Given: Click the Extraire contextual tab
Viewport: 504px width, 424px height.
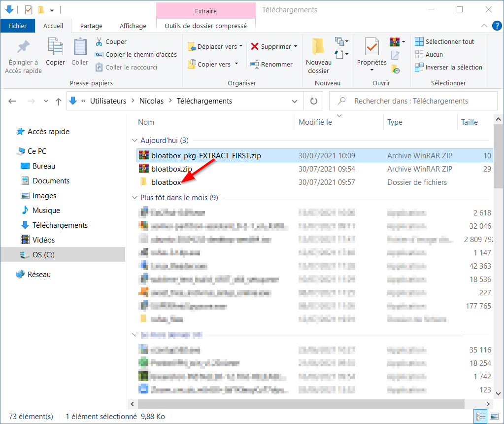Looking at the screenshot, I should pos(206,11).
